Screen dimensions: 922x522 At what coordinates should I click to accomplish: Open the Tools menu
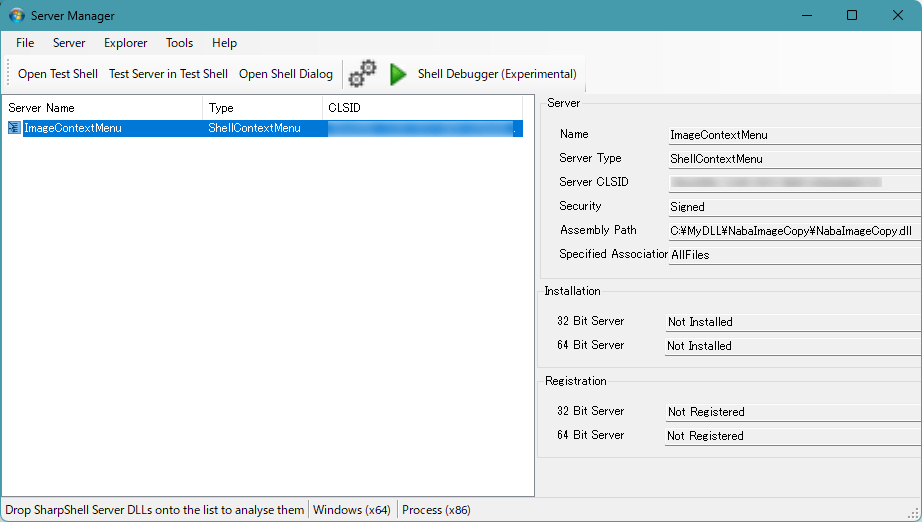click(x=179, y=43)
